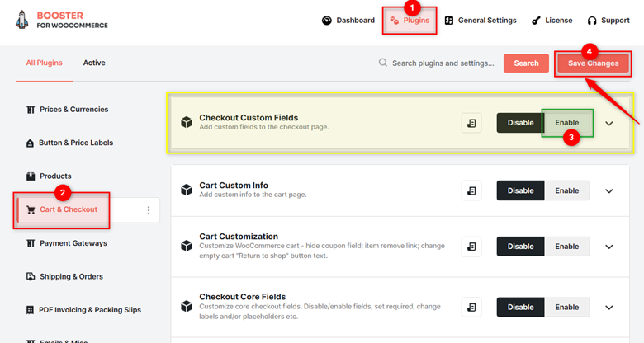Click the Booster rocket logo icon
Screen dimensions: 644x343
click(21, 20)
